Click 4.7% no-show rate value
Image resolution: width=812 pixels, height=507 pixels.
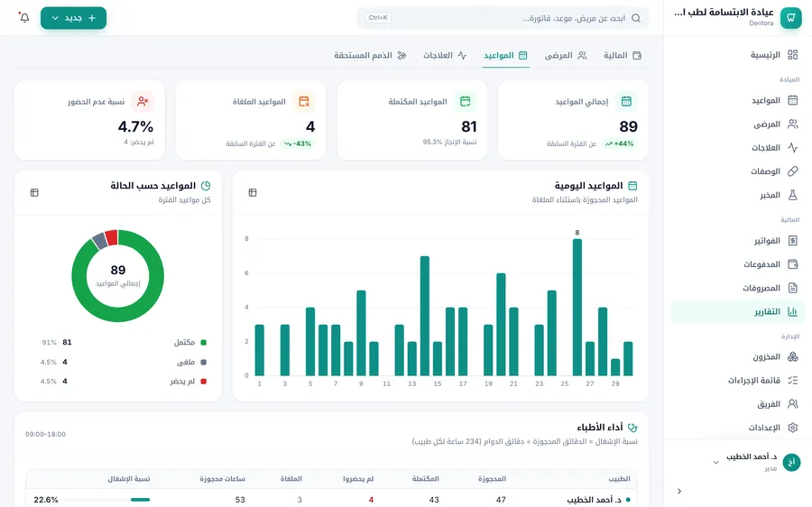[x=135, y=126]
